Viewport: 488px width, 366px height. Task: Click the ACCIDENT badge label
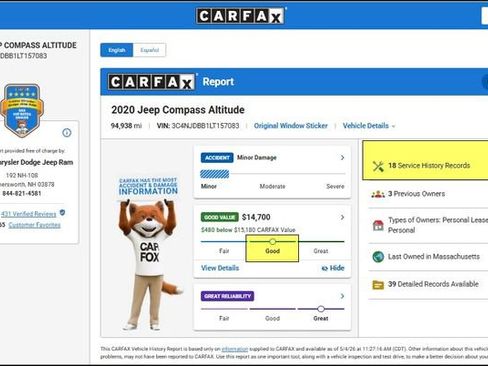(x=217, y=158)
